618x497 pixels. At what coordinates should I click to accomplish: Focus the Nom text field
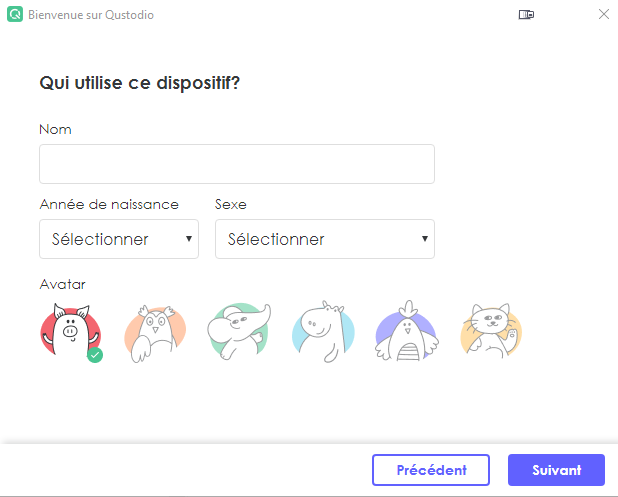pos(237,164)
